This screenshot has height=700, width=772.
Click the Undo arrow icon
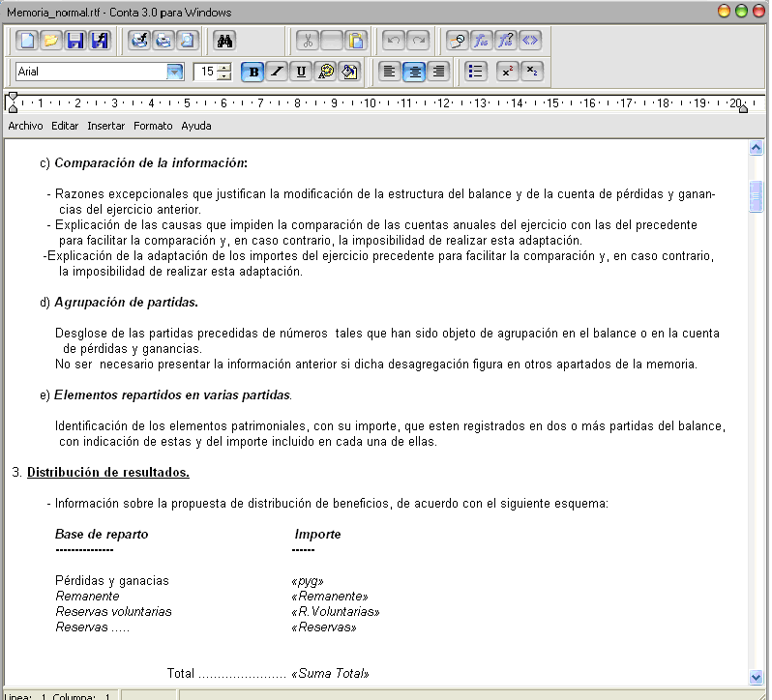394,41
